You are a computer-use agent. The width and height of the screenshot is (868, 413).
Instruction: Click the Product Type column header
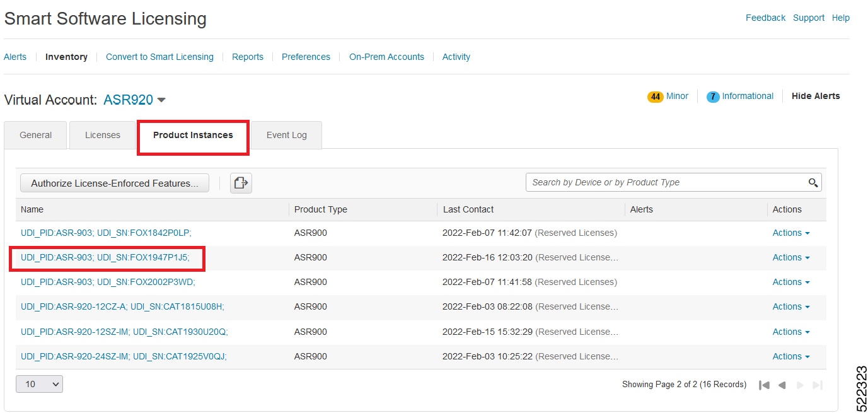[321, 209]
